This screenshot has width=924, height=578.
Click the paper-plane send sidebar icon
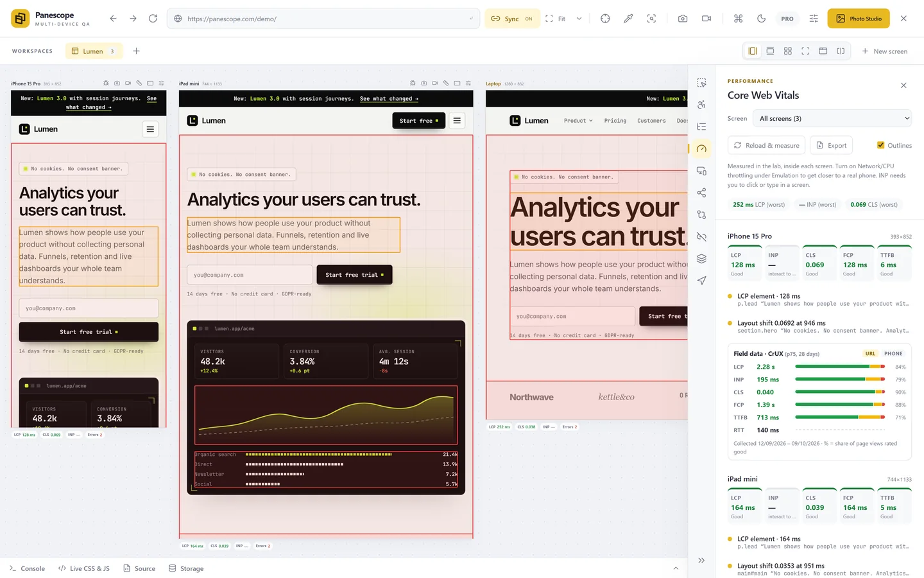(x=701, y=281)
